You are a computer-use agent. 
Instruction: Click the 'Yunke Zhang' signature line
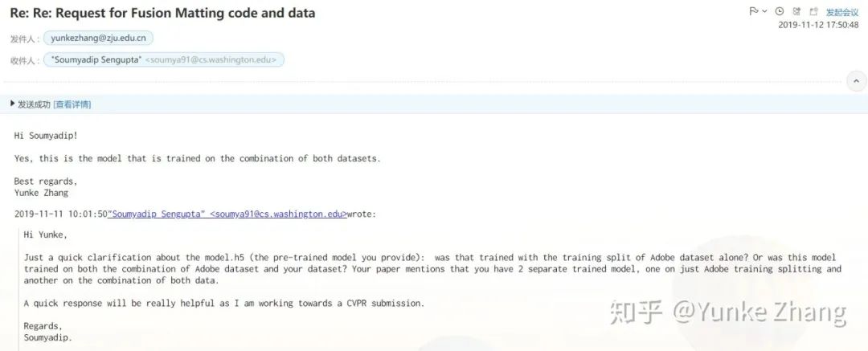pyautogui.click(x=41, y=193)
